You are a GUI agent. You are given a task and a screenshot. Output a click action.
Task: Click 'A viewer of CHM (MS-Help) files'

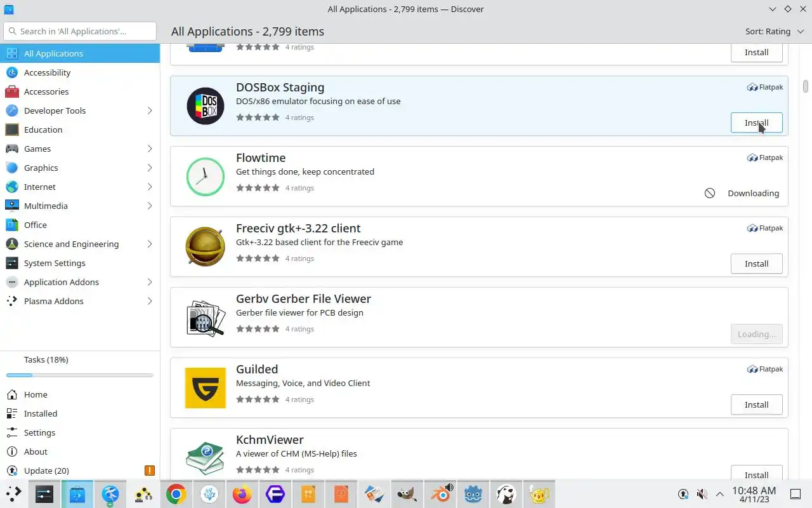coord(296,453)
